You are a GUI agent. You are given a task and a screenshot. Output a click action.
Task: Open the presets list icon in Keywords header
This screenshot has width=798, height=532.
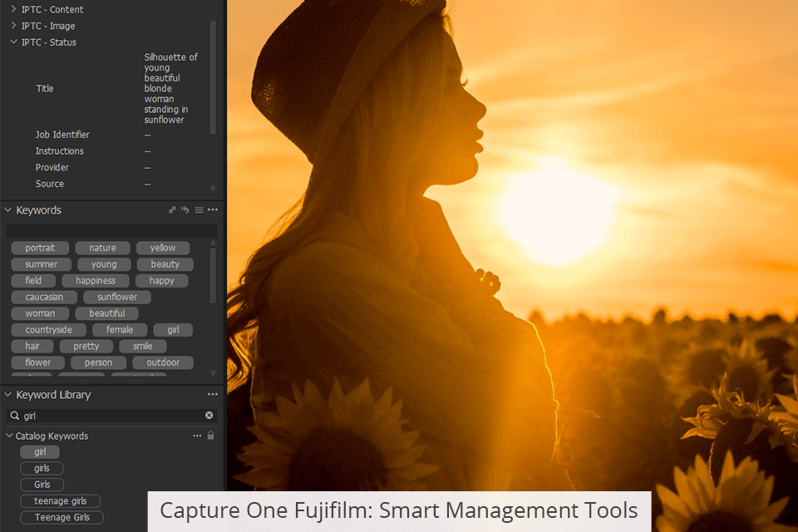199,209
